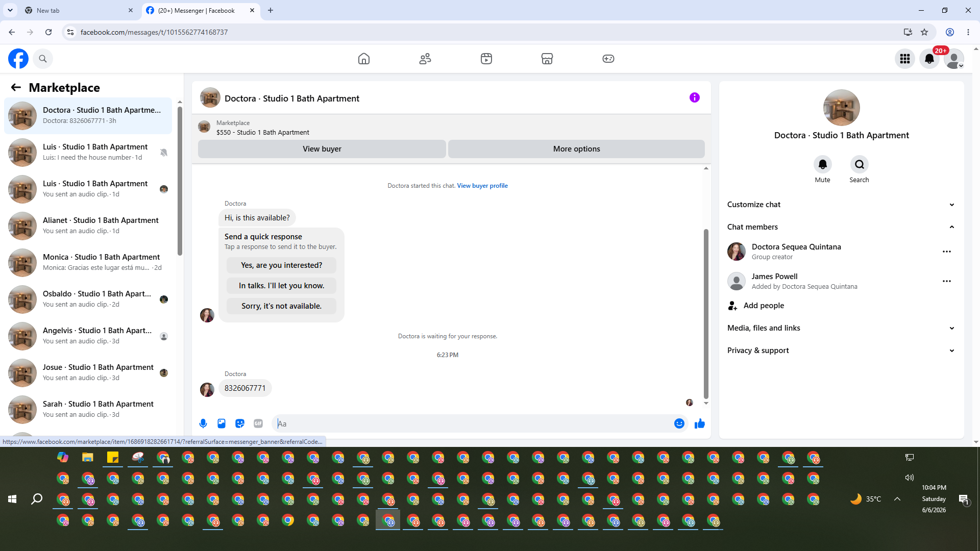Select the Messenger | Facebook browser tab
This screenshot has height=551, width=980.
200,10
